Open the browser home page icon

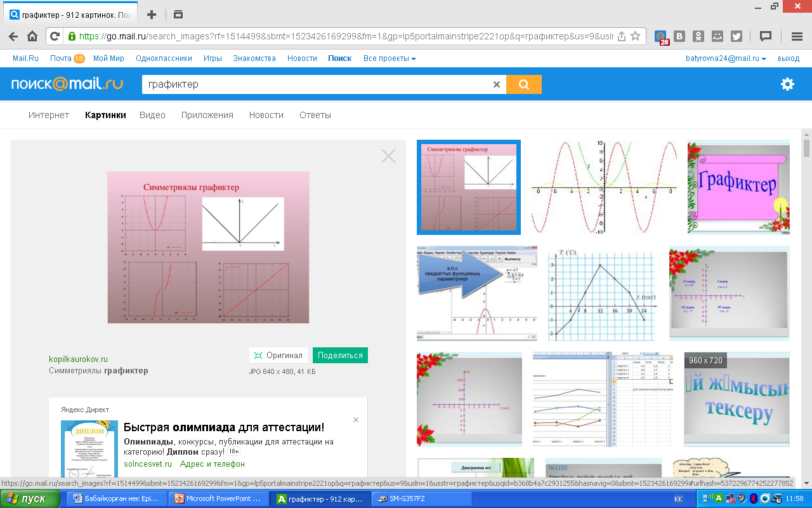32,36
